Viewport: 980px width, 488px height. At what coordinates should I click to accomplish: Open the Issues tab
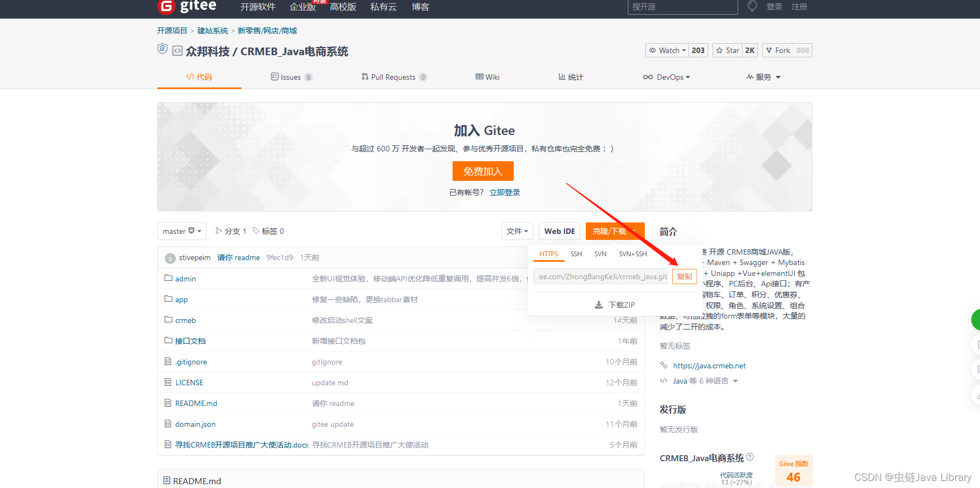tap(292, 77)
